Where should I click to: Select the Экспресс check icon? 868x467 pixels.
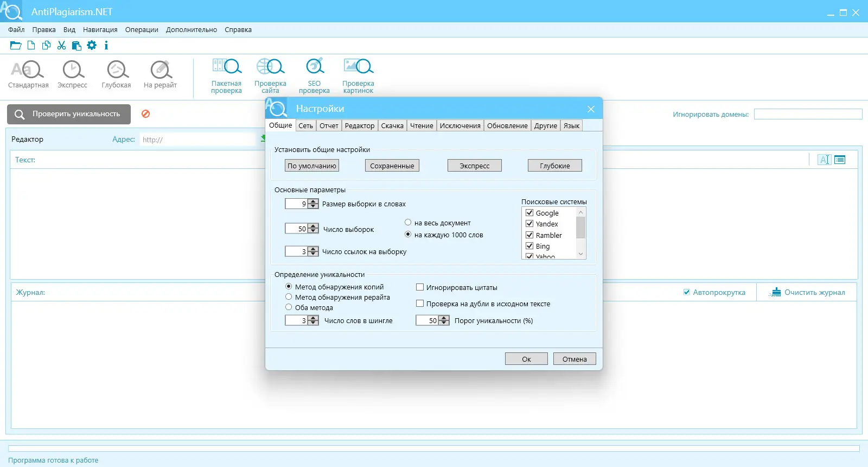(x=73, y=74)
